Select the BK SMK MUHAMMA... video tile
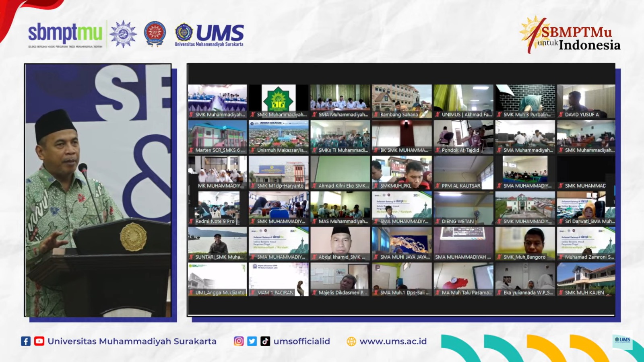Screen dimensions: 644x362 [402, 137]
